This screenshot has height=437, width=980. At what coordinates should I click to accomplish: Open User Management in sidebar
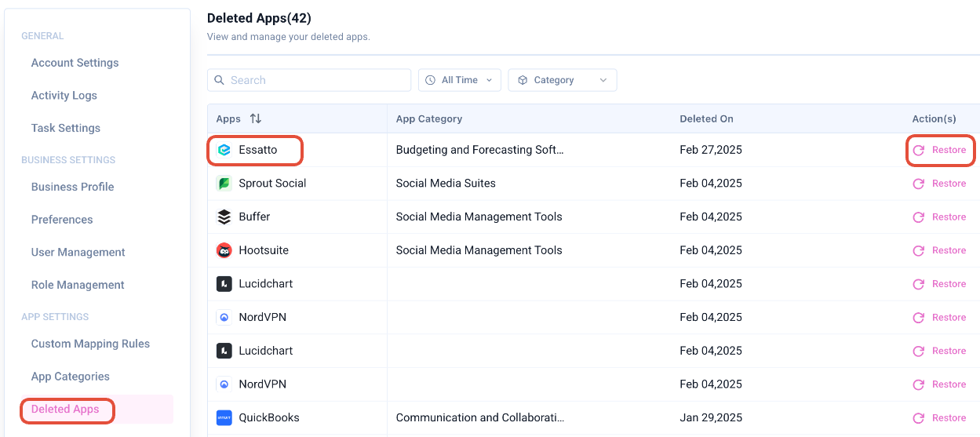coord(78,253)
